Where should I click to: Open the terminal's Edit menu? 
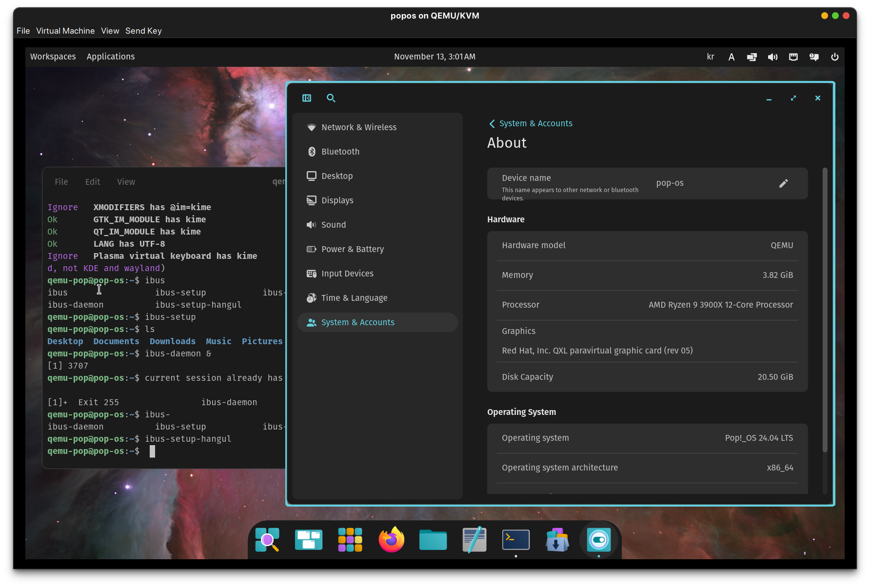pos(93,182)
